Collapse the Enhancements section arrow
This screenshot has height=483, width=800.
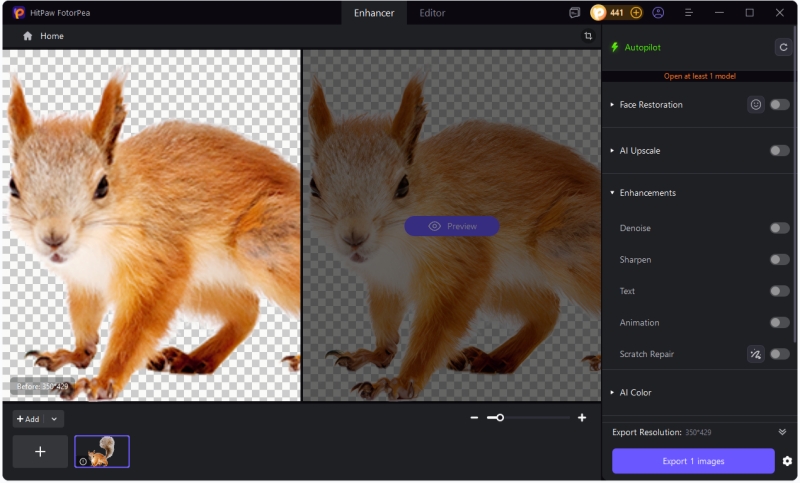tap(612, 193)
